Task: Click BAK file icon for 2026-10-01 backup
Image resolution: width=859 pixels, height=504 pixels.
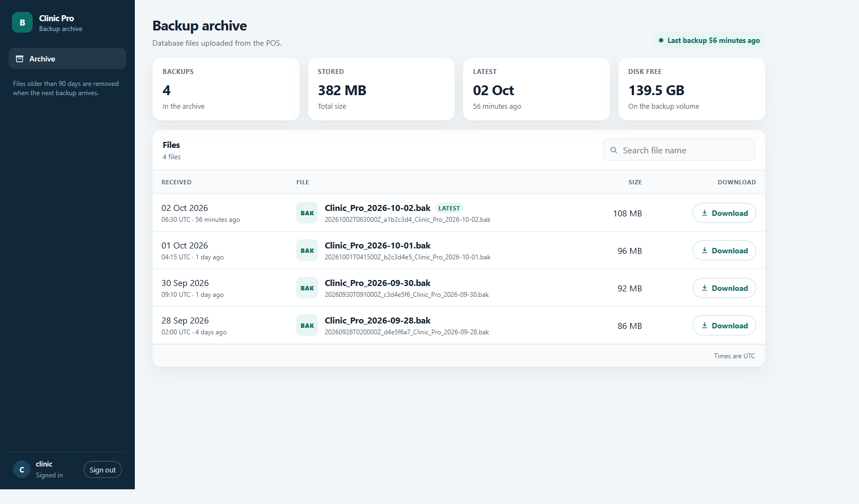Action: pos(307,251)
